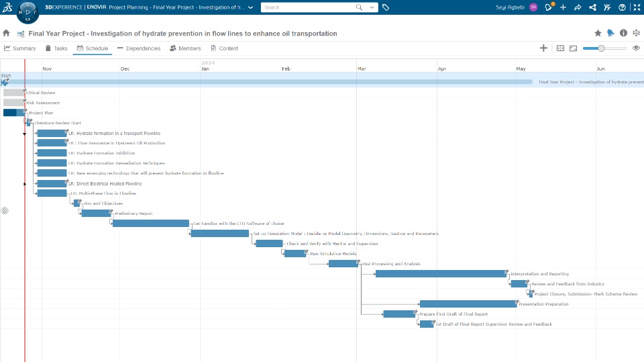Click Aim and Objectives label
644x362 pixels.
pos(103,203)
